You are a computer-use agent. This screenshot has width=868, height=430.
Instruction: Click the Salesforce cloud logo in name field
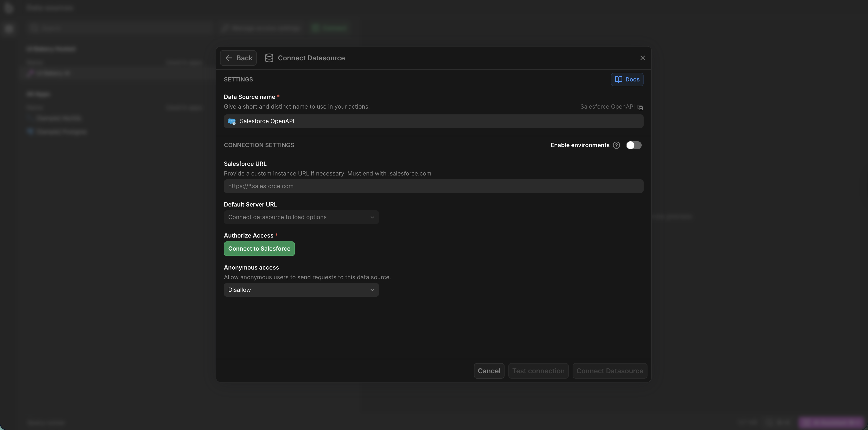[232, 121]
